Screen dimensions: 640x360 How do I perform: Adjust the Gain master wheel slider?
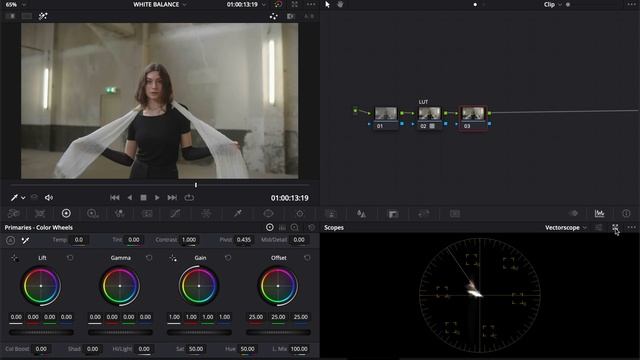[199, 332]
